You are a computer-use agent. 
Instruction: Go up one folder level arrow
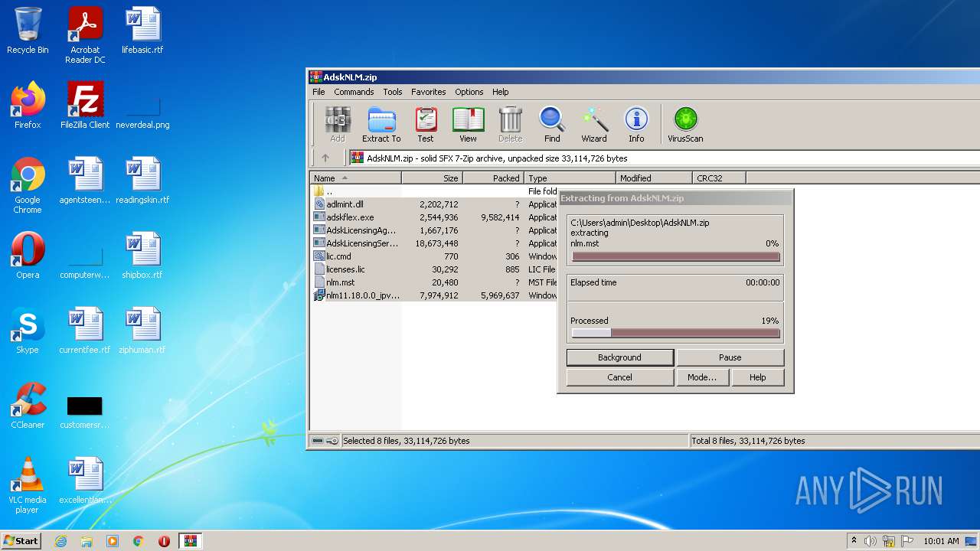[325, 158]
